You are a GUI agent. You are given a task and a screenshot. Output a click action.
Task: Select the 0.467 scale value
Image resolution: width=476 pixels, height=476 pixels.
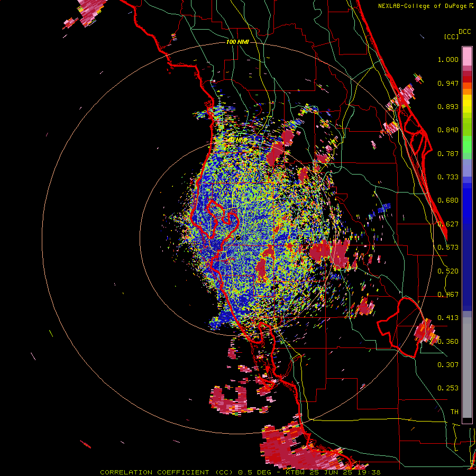pos(448,295)
